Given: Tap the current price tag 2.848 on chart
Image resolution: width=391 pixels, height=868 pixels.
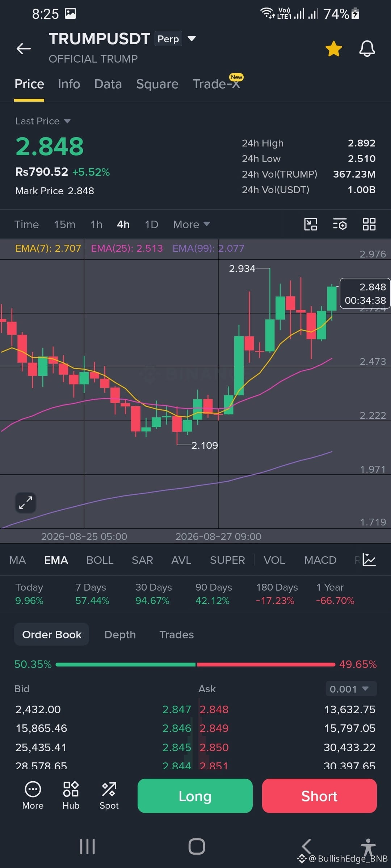Looking at the screenshot, I should click(x=365, y=293).
